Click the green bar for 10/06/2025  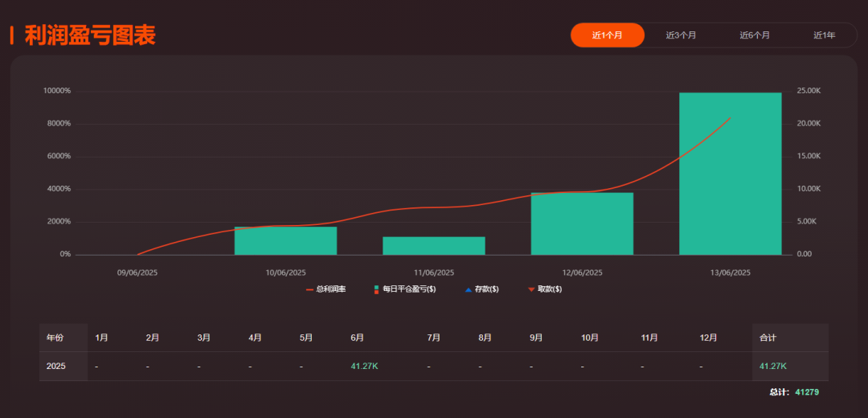tap(285, 240)
